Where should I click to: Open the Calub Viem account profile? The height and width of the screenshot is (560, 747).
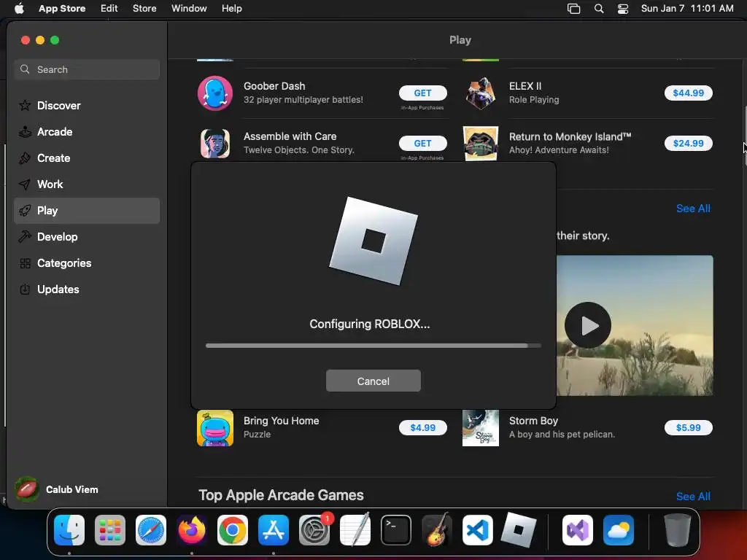(x=56, y=489)
